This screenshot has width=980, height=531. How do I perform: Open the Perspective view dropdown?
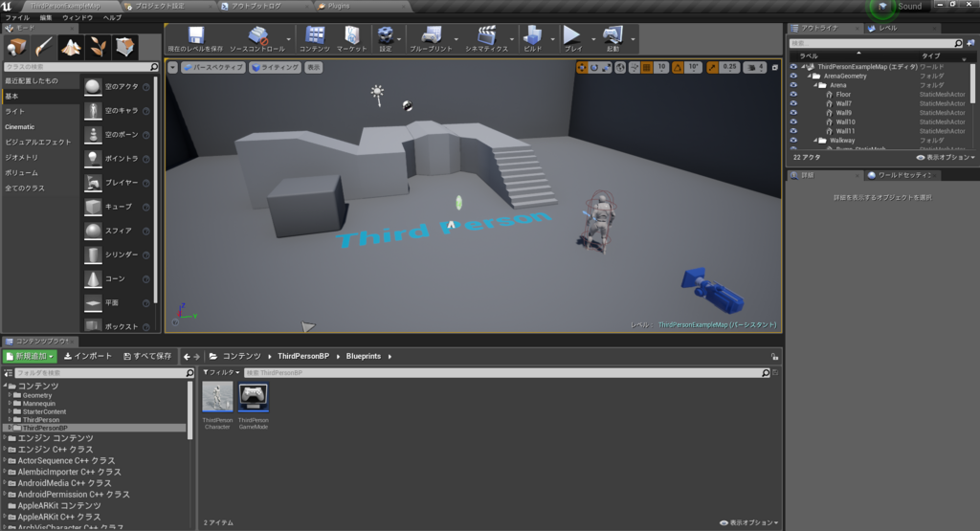(x=212, y=68)
